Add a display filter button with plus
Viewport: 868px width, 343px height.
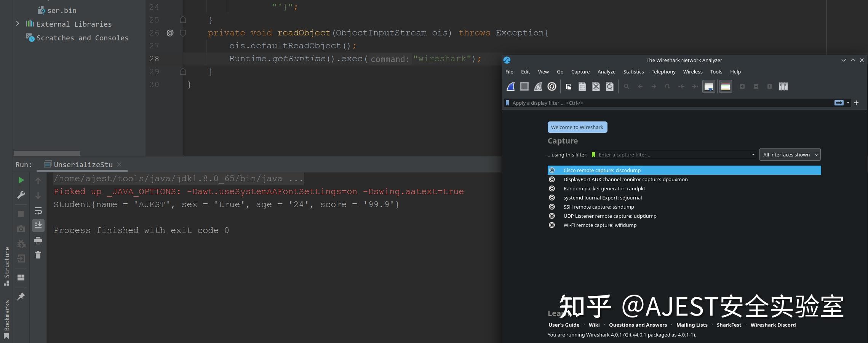click(856, 103)
